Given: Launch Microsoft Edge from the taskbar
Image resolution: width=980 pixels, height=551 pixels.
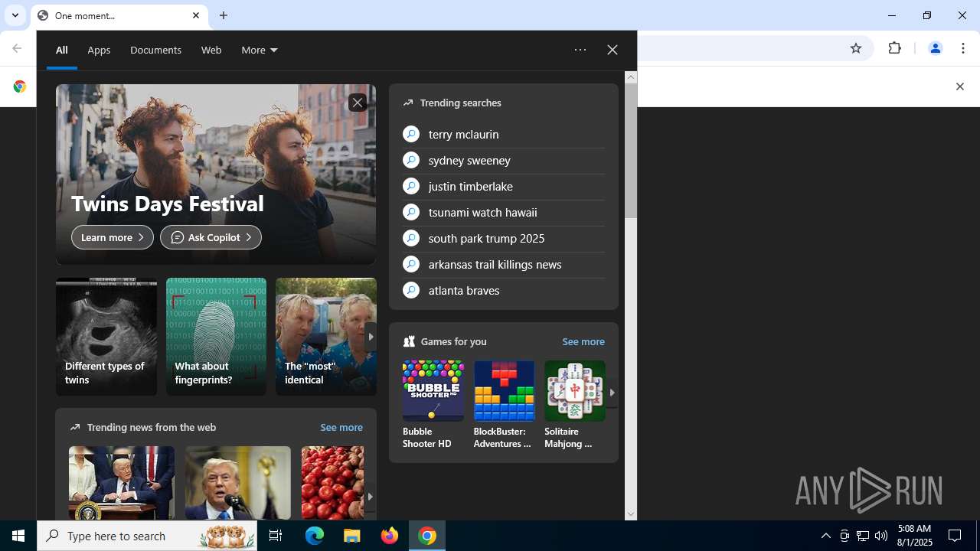Looking at the screenshot, I should (x=315, y=536).
